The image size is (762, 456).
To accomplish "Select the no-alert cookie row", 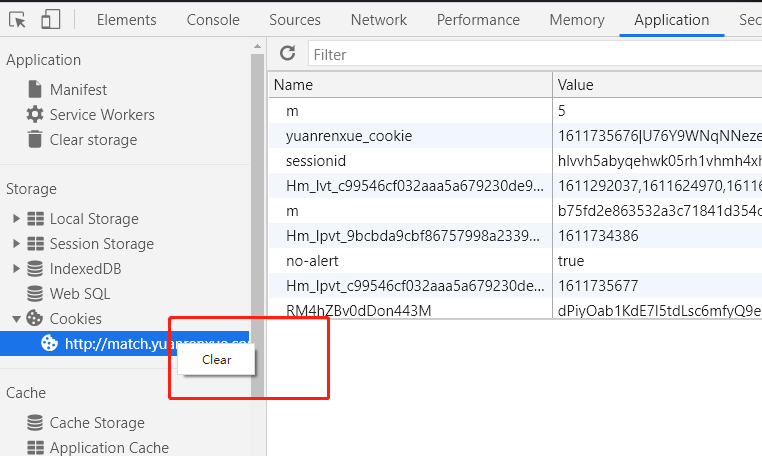I will coord(515,261).
